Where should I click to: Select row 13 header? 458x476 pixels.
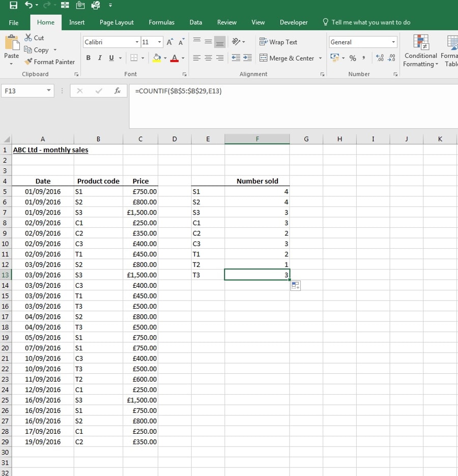pos(6,275)
